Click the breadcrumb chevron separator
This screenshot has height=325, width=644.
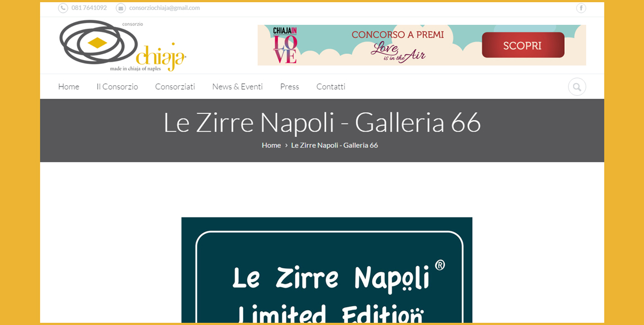[286, 145]
